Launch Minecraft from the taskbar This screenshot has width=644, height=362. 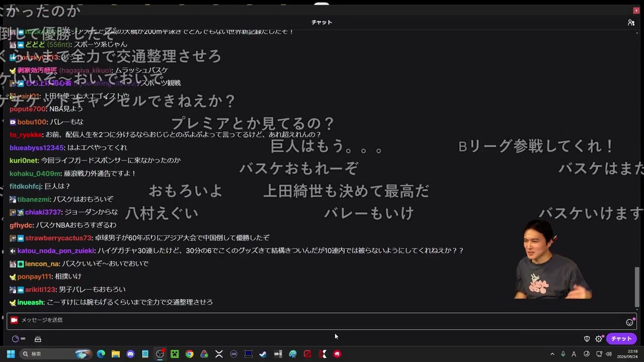(175, 354)
